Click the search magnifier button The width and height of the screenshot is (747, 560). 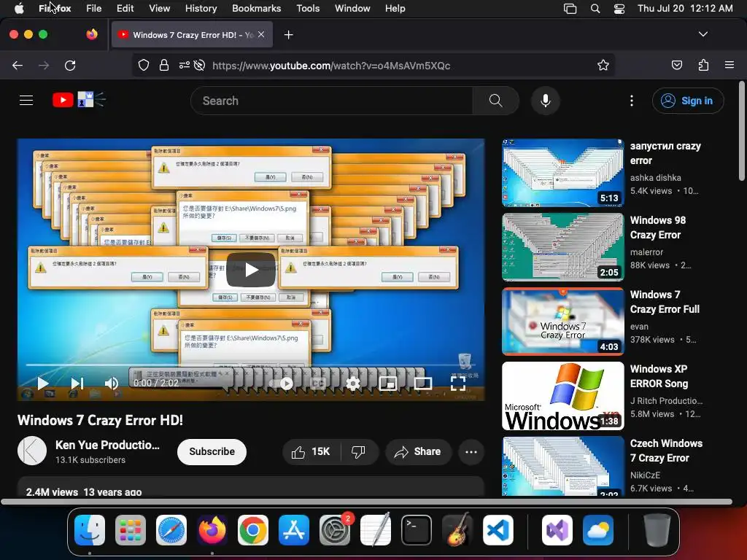click(x=495, y=101)
